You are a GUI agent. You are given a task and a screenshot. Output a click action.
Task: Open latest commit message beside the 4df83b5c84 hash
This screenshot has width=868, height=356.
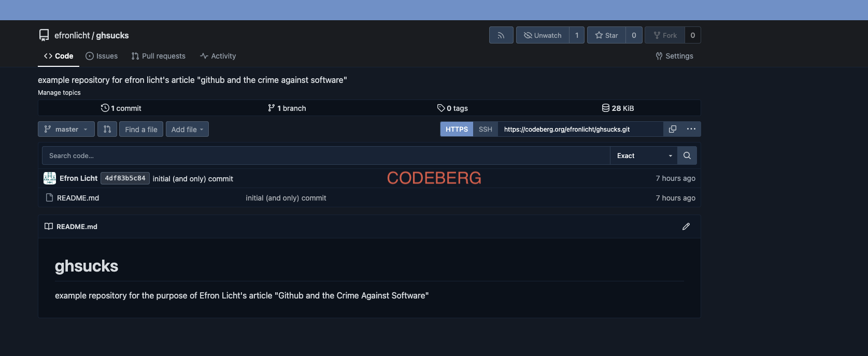coord(193,179)
